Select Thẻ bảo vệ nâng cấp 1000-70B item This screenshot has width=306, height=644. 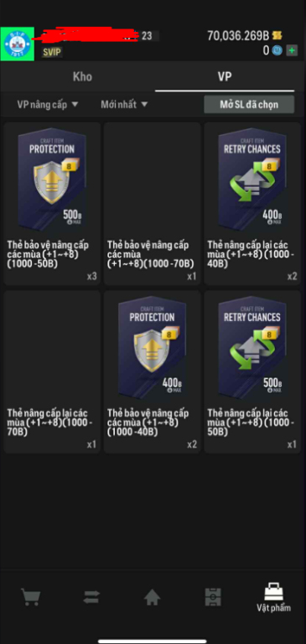[152, 203]
